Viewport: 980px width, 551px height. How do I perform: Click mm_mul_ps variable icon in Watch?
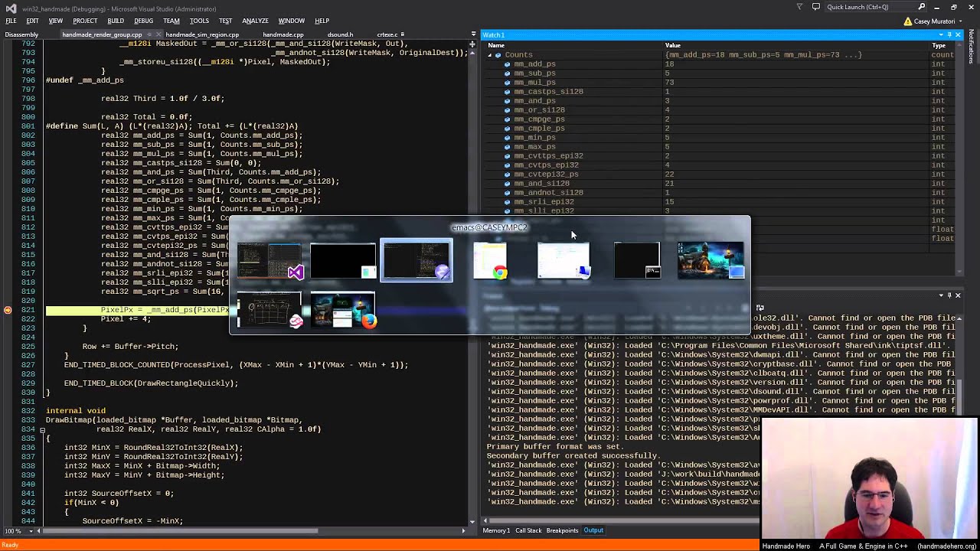pyautogui.click(x=507, y=83)
